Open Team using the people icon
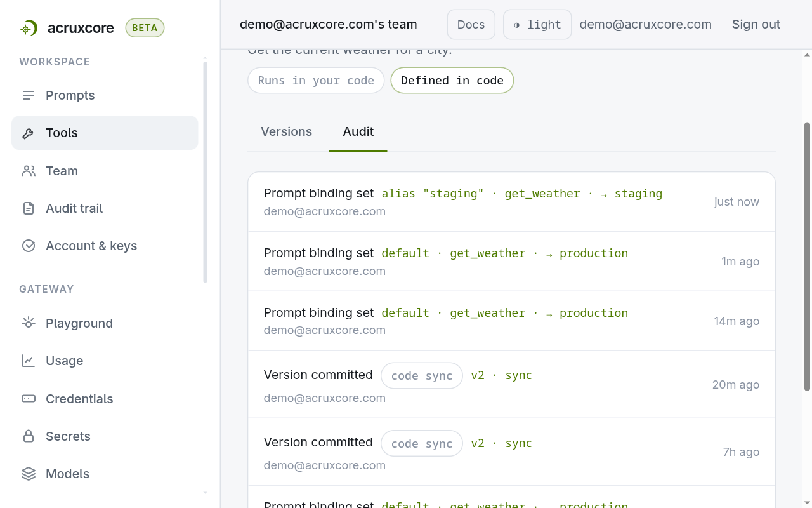This screenshot has height=508, width=812. 29,171
